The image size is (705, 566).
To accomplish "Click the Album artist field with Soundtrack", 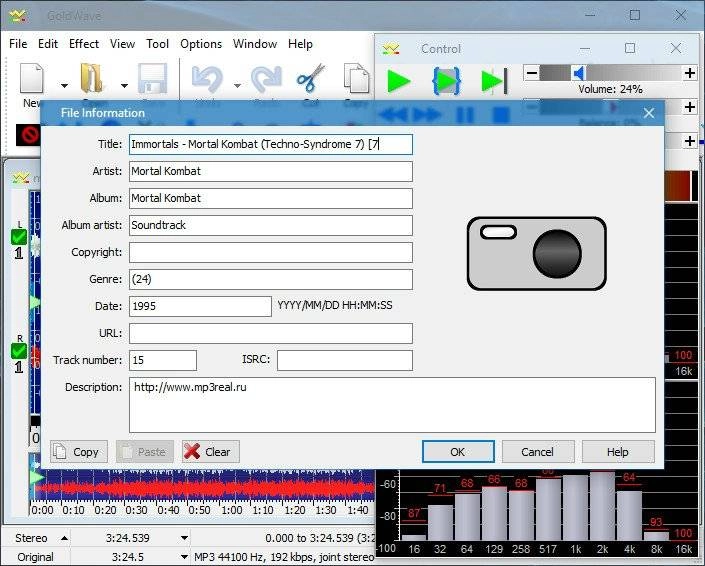I will [271, 225].
